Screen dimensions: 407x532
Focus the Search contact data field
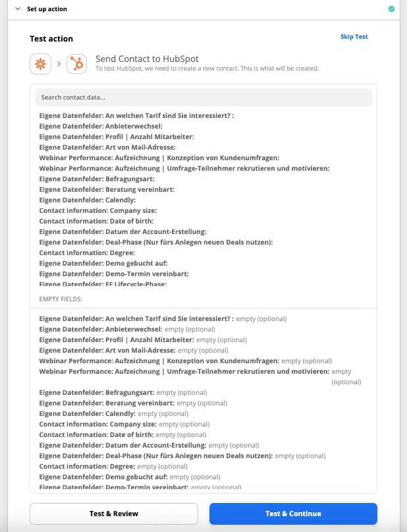pyautogui.click(x=203, y=98)
